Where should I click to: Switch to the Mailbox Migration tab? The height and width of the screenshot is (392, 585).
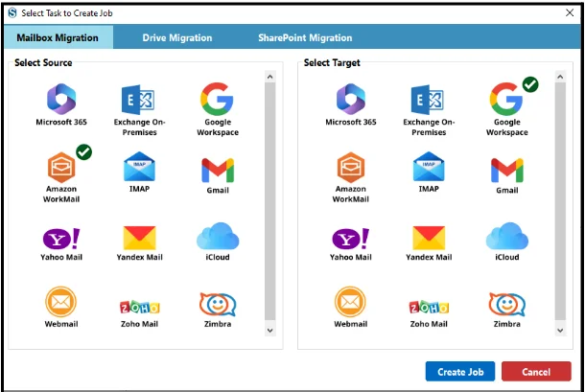click(58, 37)
